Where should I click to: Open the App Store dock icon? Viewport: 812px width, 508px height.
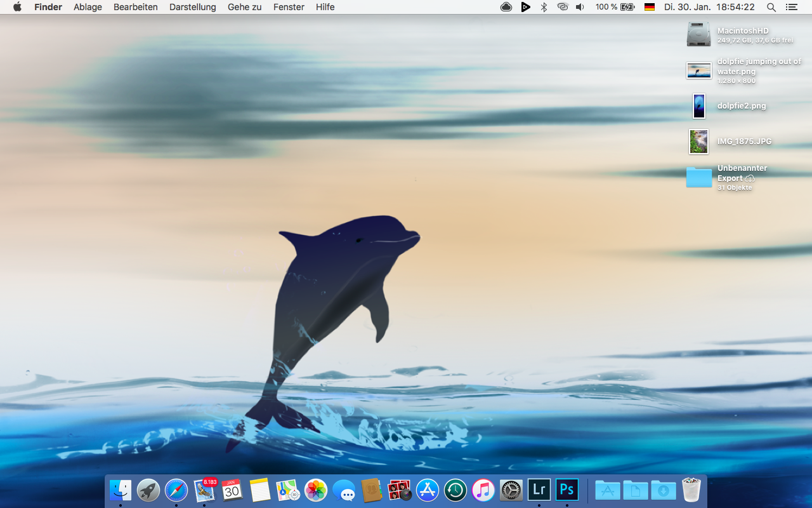click(x=428, y=490)
